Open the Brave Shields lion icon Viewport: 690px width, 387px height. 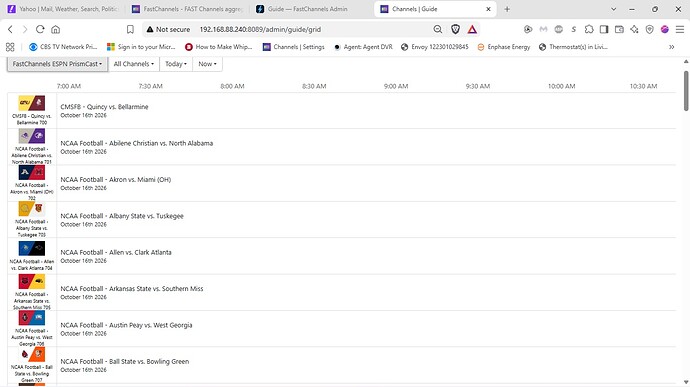point(455,29)
